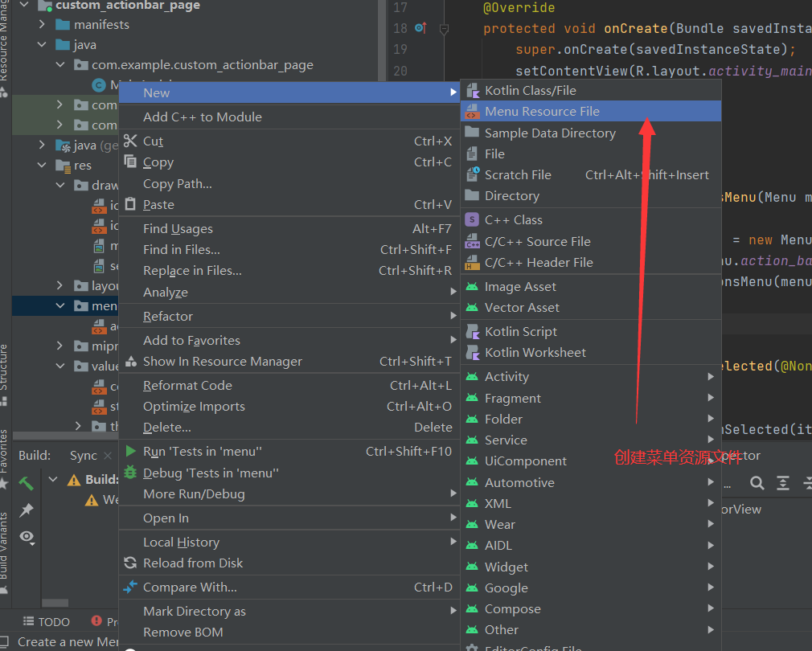Image resolution: width=812 pixels, height=651 pixels.
Task: Click the Build panel horizontal scrollbar
Action: 55,603
